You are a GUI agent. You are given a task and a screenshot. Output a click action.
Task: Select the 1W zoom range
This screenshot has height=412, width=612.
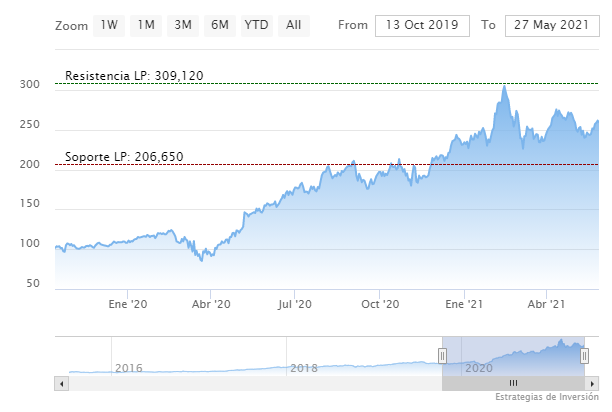coord(109,25)
